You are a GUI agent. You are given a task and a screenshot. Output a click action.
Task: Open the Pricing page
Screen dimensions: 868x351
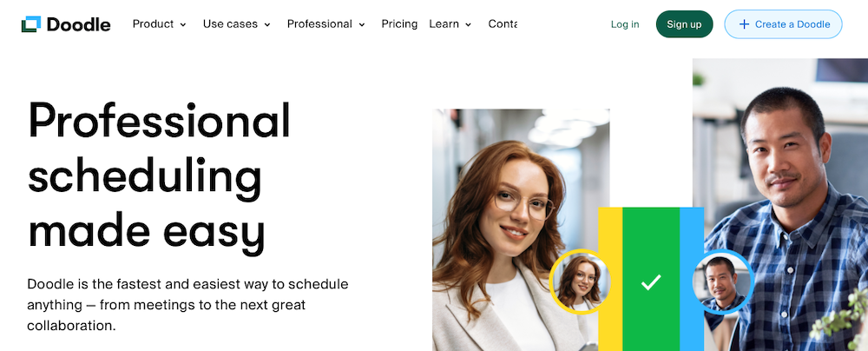tap(399, 23)
